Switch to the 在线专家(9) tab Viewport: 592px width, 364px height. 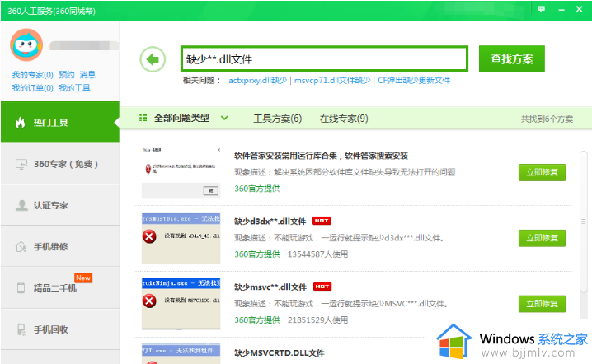[x=344, y=119]
